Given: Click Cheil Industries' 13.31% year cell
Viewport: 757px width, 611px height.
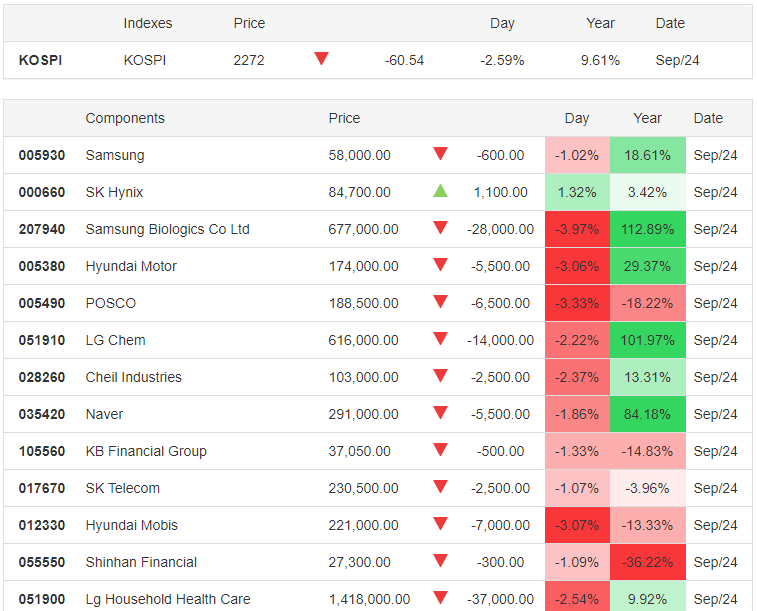Looking at the screenshot, I should (647, 377).
